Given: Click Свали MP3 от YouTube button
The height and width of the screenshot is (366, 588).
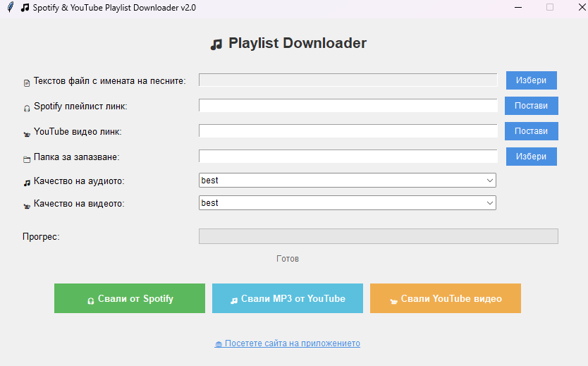Looking at the screenshot, I should (288, 298).
